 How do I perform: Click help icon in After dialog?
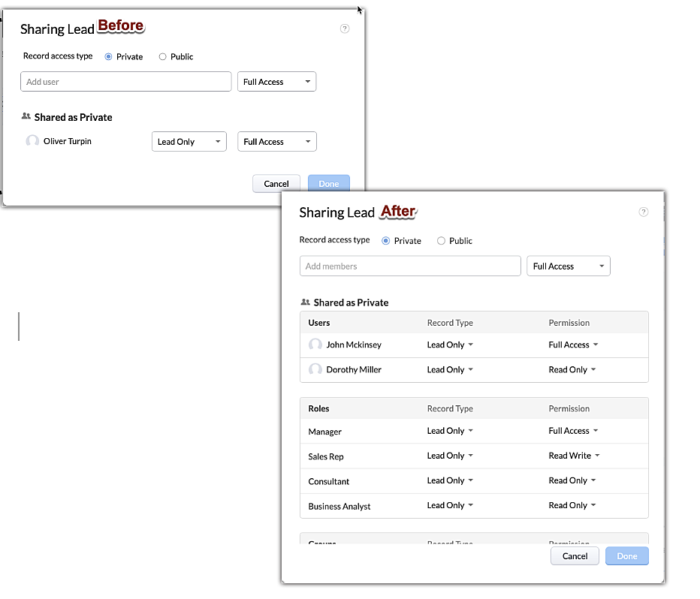coord(643,212)
